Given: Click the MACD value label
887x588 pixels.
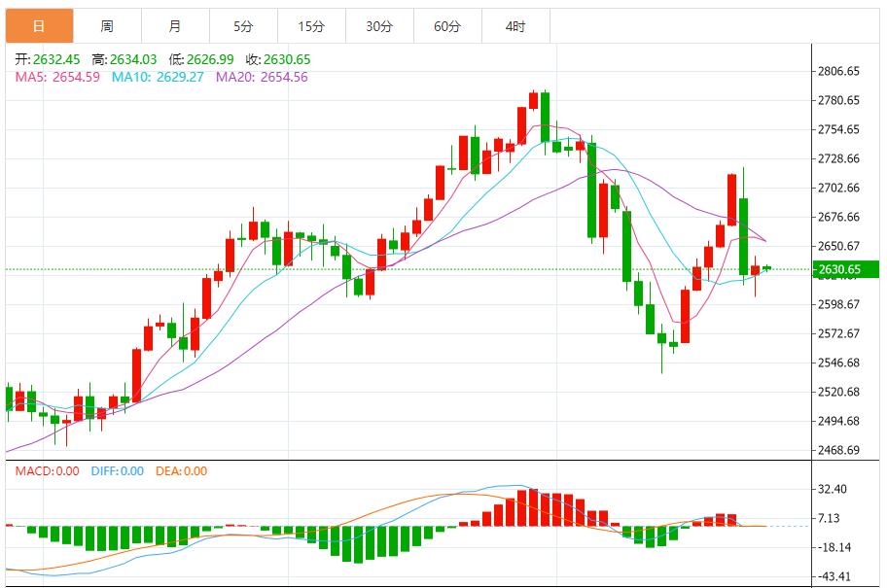Looking at the screenshot, I should click(47, 471).
